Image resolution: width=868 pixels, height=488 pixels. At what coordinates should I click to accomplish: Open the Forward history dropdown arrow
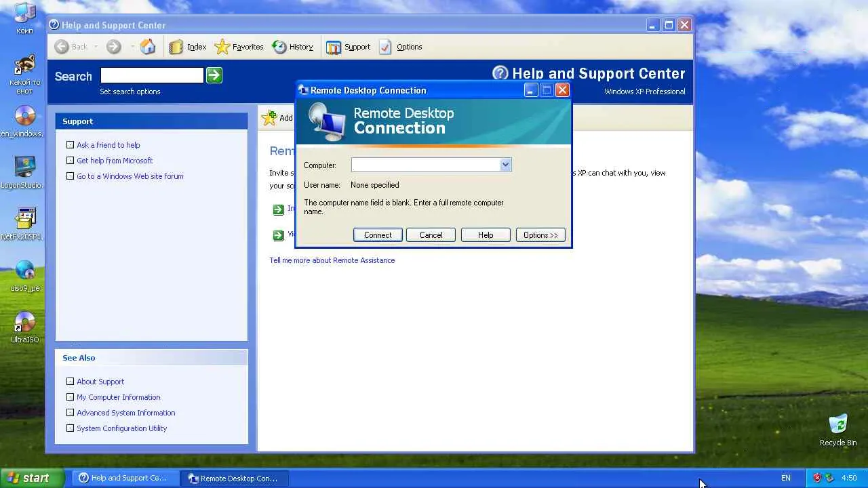(132, 47)
